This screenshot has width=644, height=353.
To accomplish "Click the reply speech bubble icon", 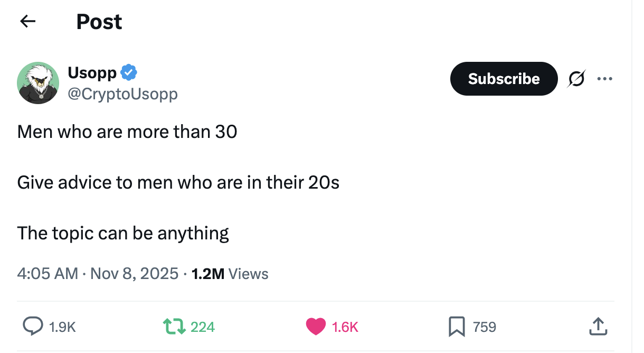I will click(x=33, y=327).
